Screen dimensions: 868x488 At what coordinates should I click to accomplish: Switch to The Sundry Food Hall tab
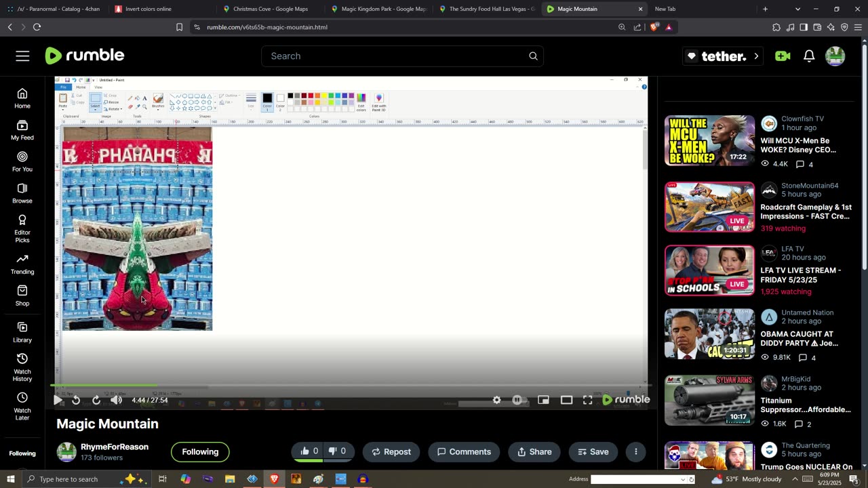(x=487, y=9)
